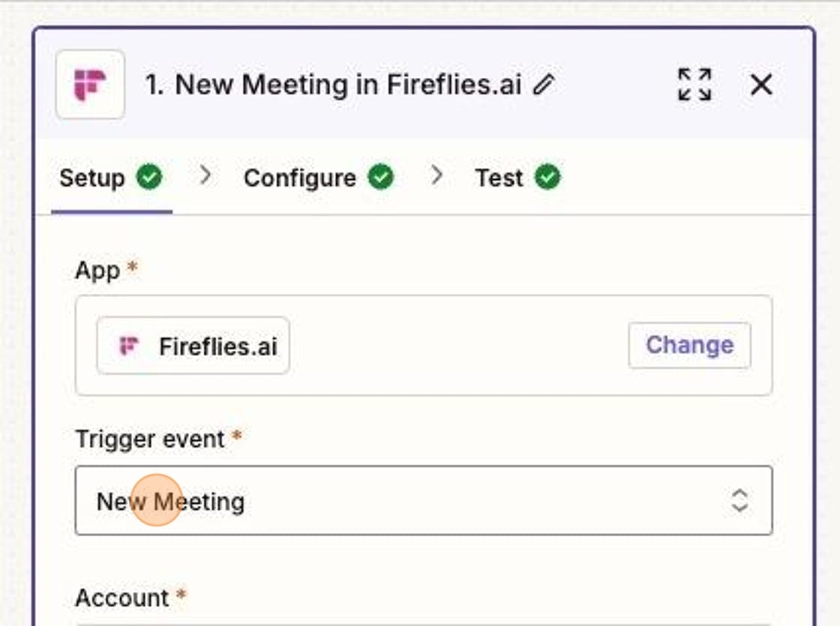Select the Setup tab
Viewport: 840px width, 626px height.
[x=91, y=177]
